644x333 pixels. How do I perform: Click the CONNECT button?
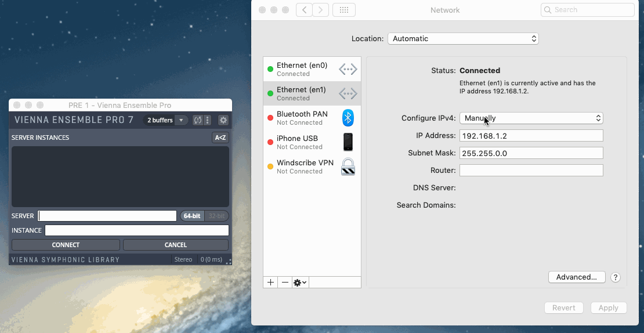pyautogui.click(x=66, y=245)
